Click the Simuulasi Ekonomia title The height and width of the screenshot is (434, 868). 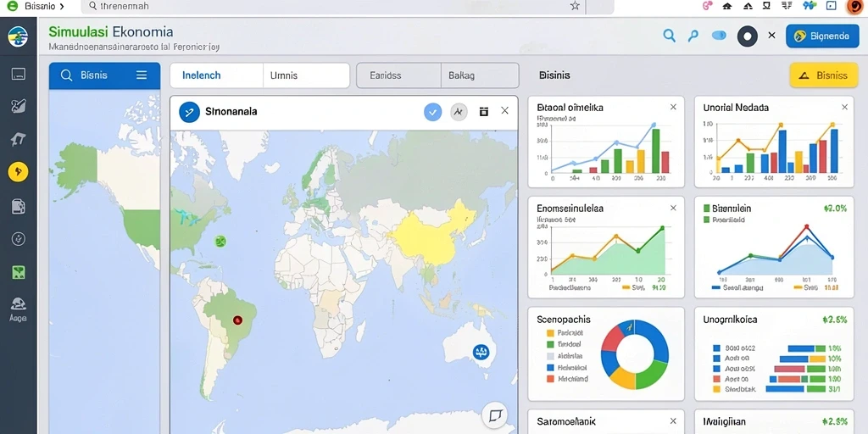click(111, 31)
